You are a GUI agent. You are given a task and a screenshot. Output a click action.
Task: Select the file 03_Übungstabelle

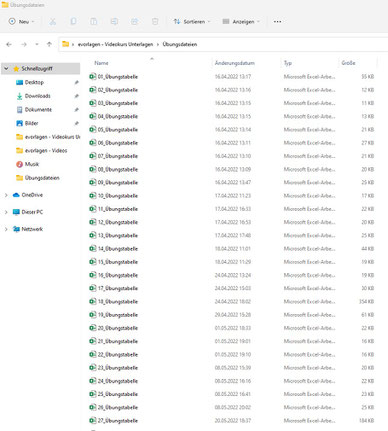[x=118, y=103]
